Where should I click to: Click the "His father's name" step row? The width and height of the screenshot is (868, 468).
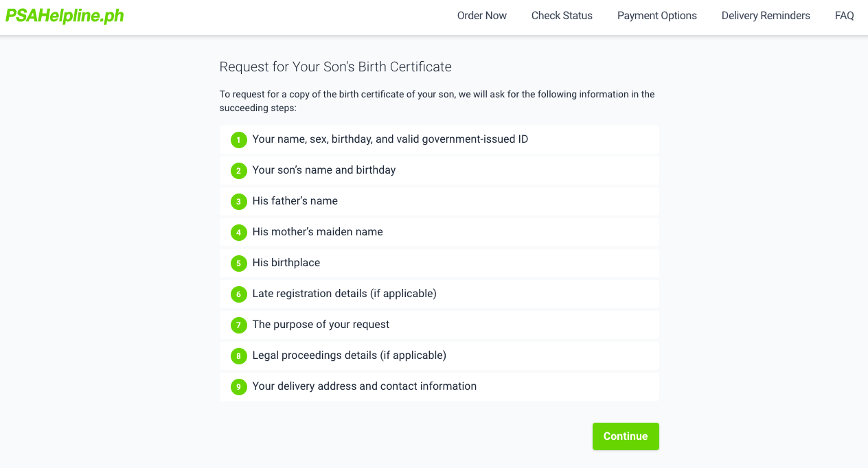439,202
